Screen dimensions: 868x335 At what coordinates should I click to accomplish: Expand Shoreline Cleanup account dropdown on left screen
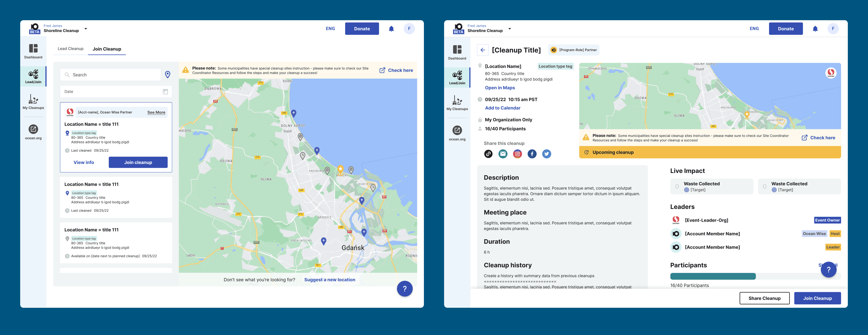(x=86, y=29)
